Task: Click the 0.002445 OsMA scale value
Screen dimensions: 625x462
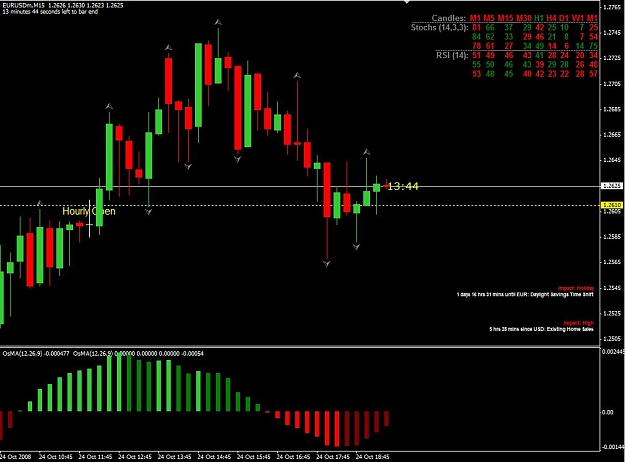Action: 613,352
